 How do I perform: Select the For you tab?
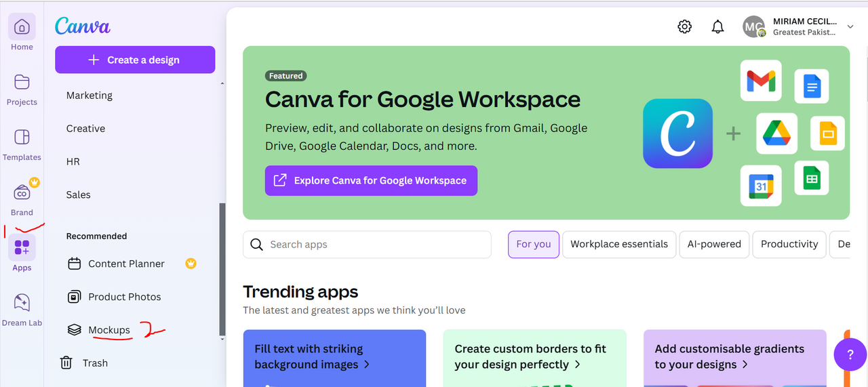[x=534, y=244]
